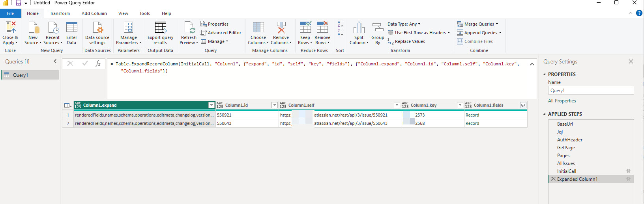This screenshot has height=204, width=644.
Task: Expand the Column1.fields record column
Action: 523,105
